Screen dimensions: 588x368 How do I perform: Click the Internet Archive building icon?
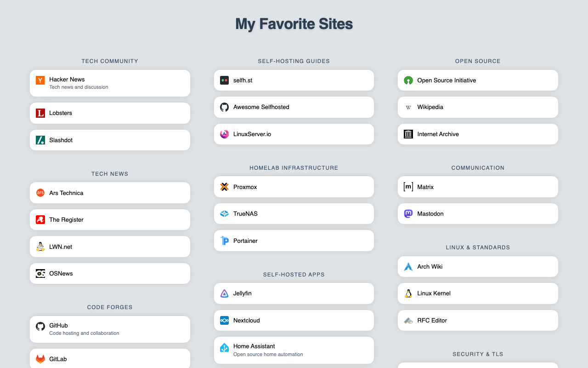point(408,134)
